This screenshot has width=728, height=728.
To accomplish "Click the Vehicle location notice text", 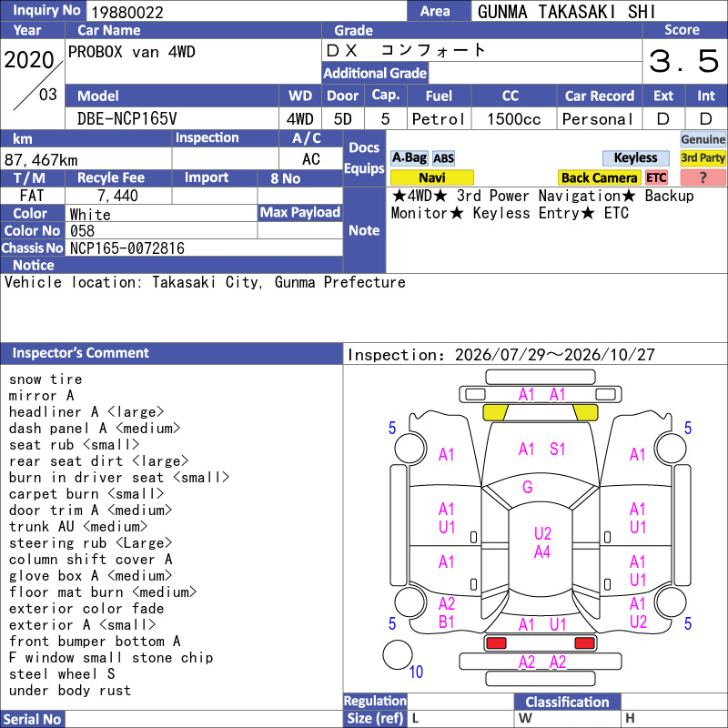I will point(204,282).
